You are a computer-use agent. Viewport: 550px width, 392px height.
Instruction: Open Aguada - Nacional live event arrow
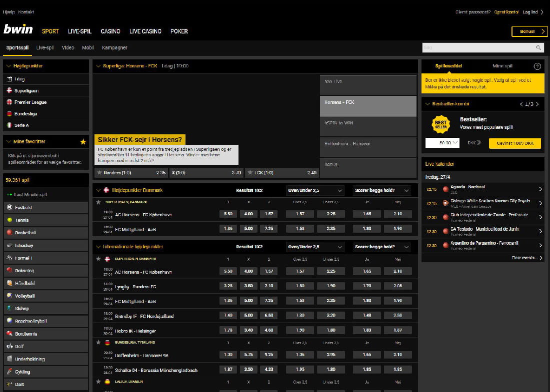[x=540, y=189]
